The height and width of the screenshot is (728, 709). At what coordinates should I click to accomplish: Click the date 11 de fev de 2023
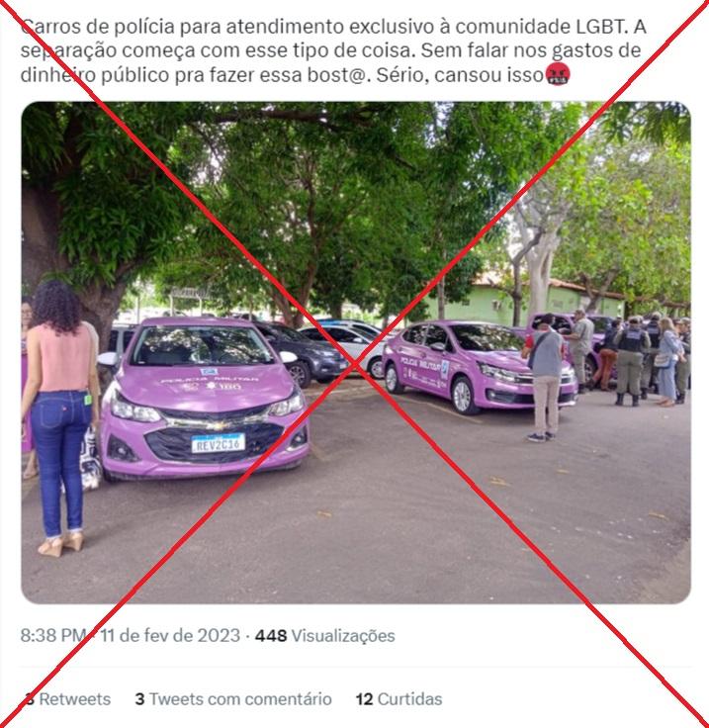[x=170, y=635]
